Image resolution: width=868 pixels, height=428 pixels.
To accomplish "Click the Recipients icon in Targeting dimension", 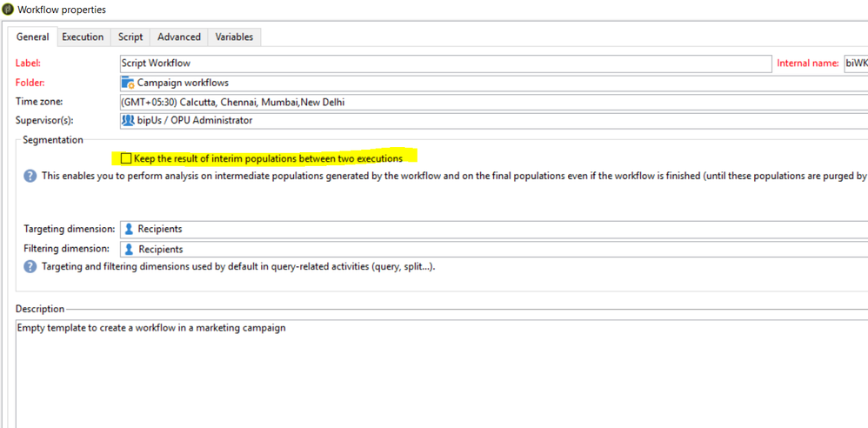I will pos(129,229).
